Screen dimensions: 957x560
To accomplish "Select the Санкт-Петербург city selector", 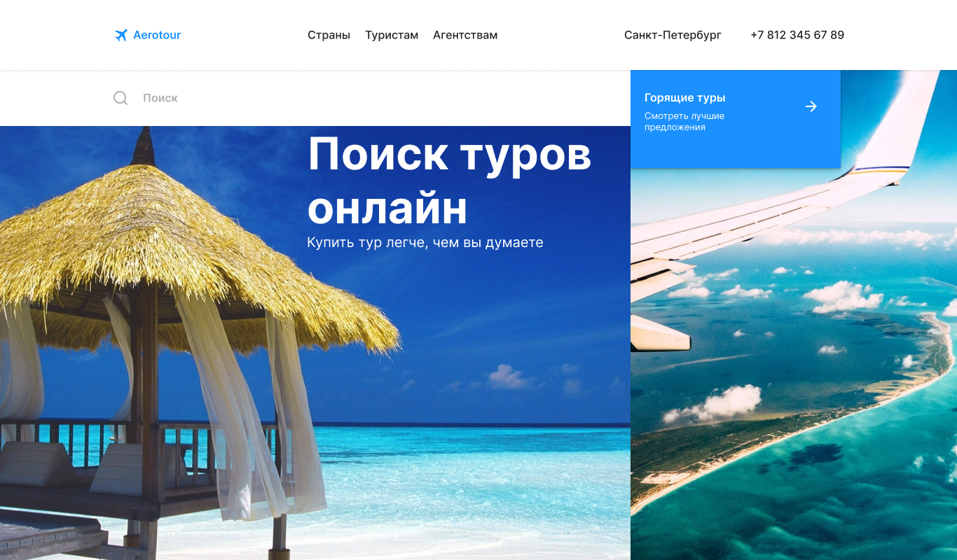I will (x=673, y=35).
